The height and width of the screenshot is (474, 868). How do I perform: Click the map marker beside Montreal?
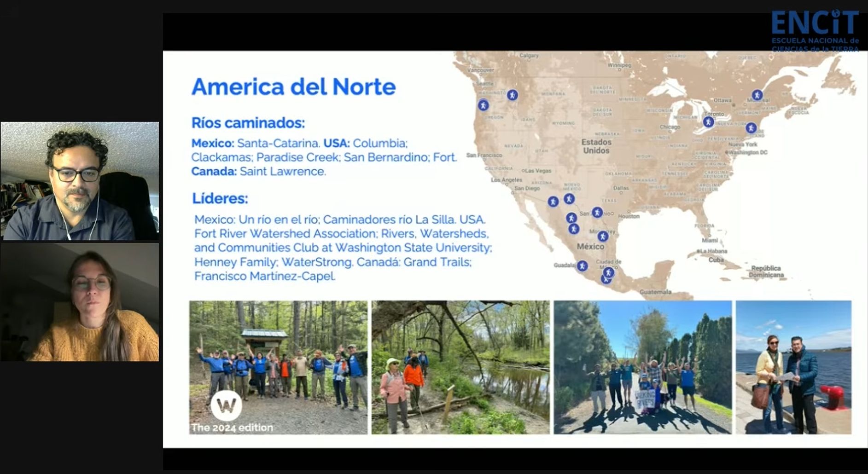click(757, 95)
